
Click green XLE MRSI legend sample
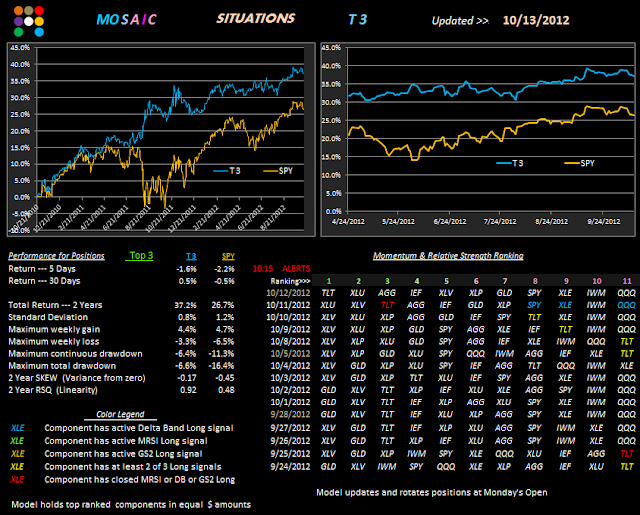17,441
